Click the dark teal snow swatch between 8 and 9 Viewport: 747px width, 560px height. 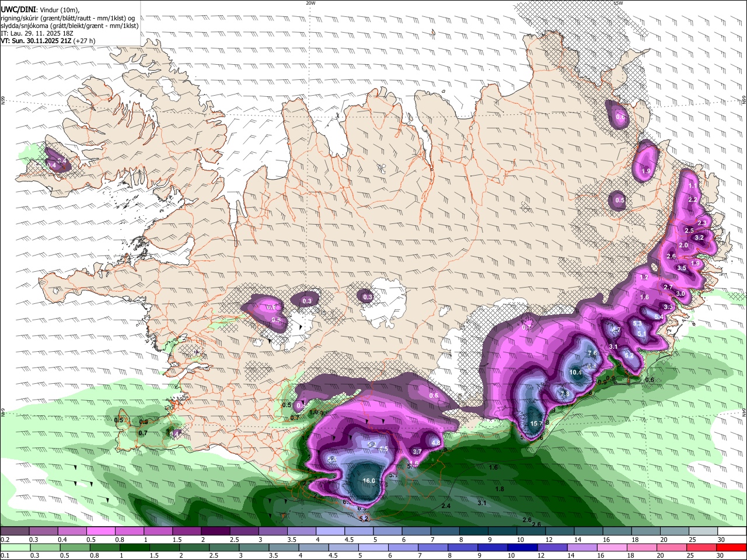pos(473,531)
